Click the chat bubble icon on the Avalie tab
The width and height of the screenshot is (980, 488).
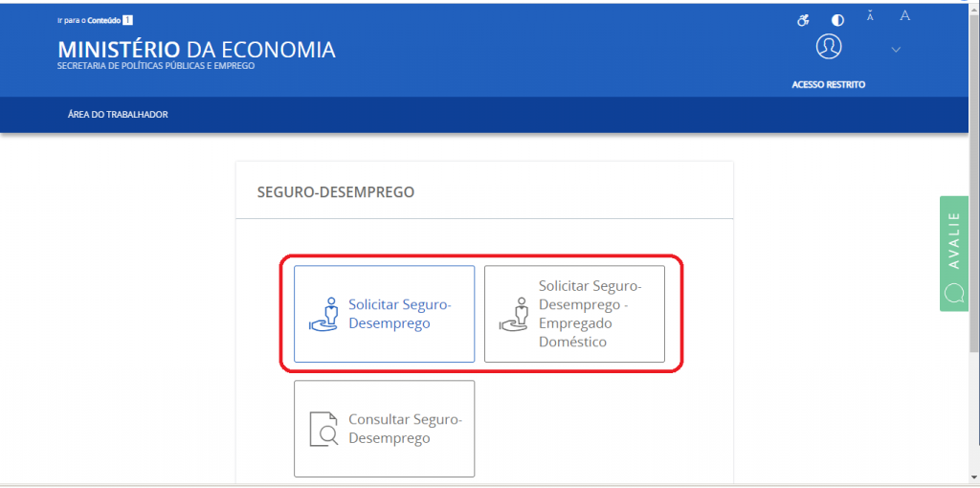[x=954, y=293]
